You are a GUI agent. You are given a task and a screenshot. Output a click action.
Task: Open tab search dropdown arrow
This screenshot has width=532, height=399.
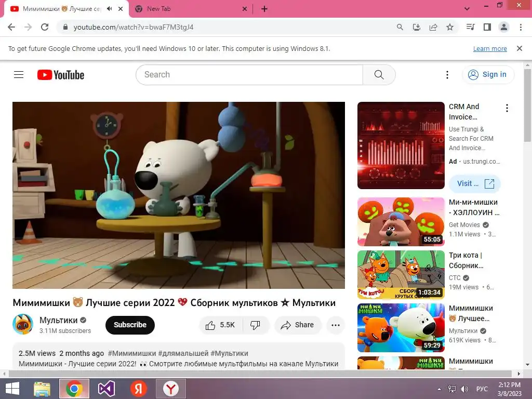click(467, 9)
